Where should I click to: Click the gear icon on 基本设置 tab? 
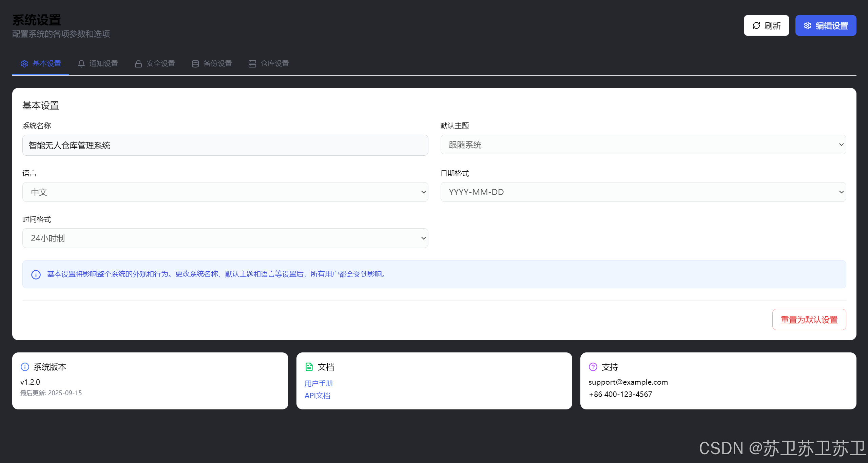tap(24, 64)
